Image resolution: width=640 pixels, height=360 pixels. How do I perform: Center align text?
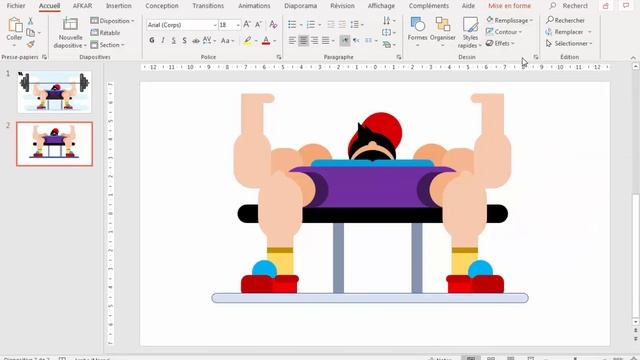click(303, 40)
